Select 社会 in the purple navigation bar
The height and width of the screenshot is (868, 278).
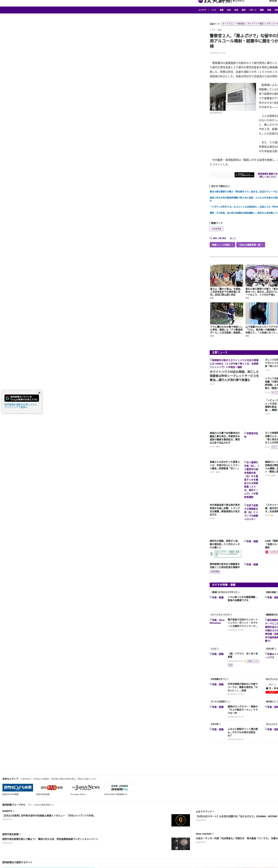coord(229,10)
